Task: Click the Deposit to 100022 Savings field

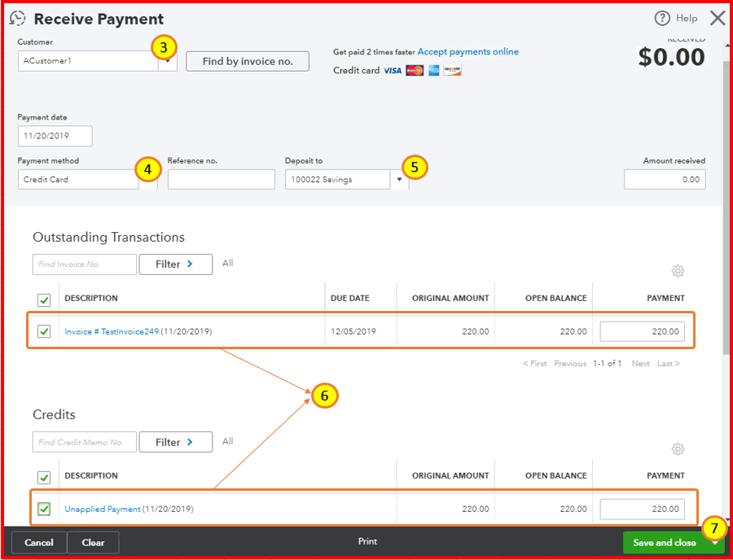Action: pyautogui.click(x=337, y=179)
